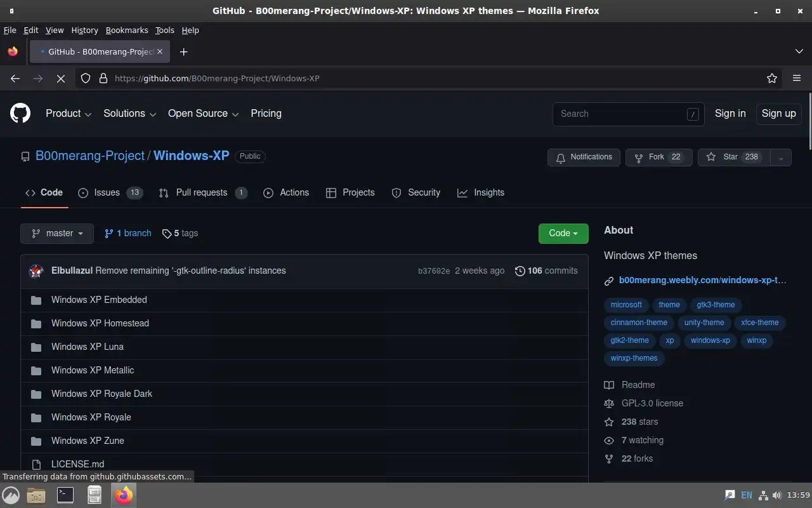Open the Bookmarks menu
The image size is (812, 508).
[127, 30]
